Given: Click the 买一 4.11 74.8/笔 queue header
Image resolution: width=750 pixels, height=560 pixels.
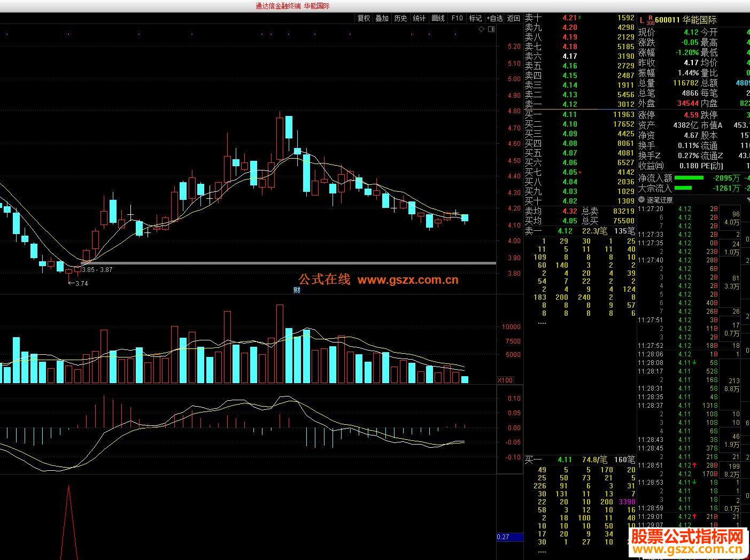Looking at the screenshot, I should pos(579,460).
